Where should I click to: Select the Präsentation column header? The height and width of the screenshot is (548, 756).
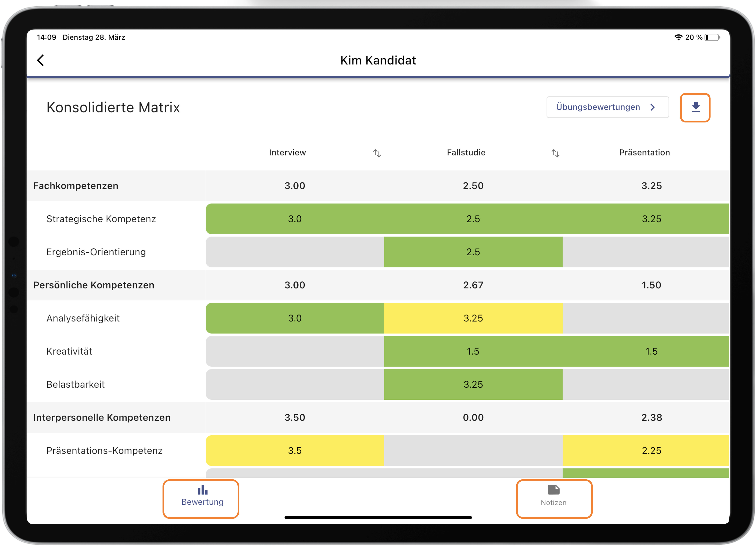[644, 152]
